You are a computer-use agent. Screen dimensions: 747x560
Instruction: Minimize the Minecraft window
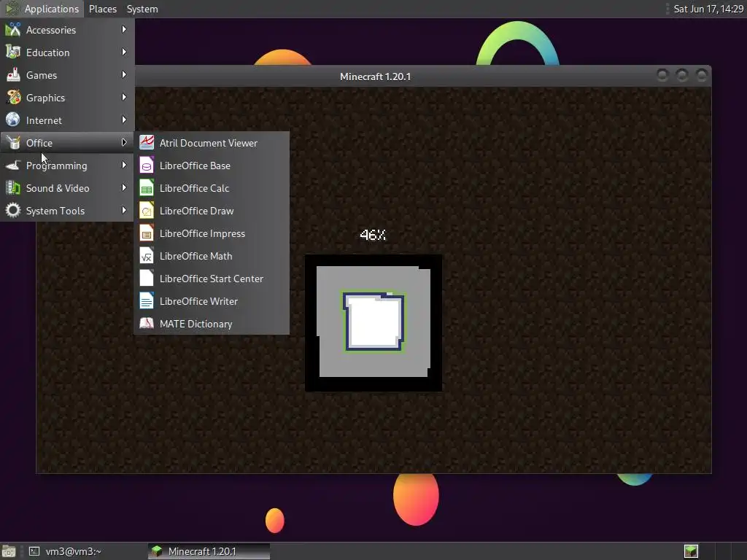click(662, 75)
